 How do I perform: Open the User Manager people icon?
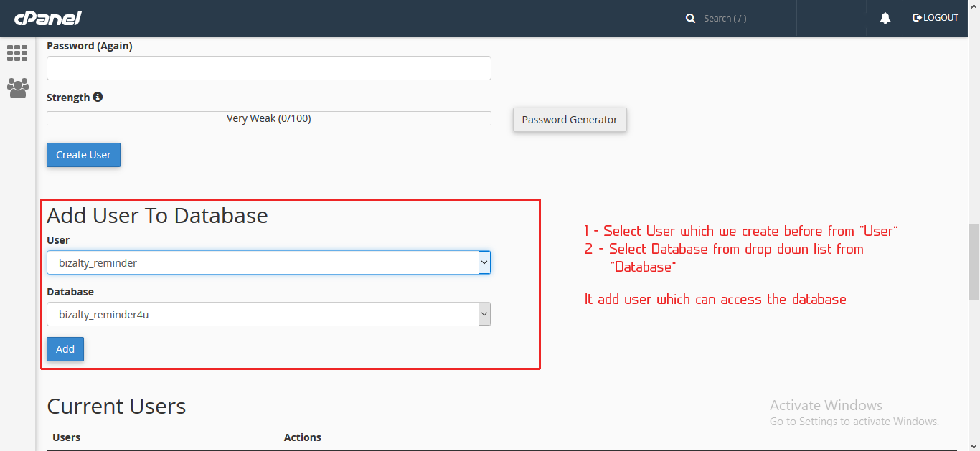(x=17, y=88)
